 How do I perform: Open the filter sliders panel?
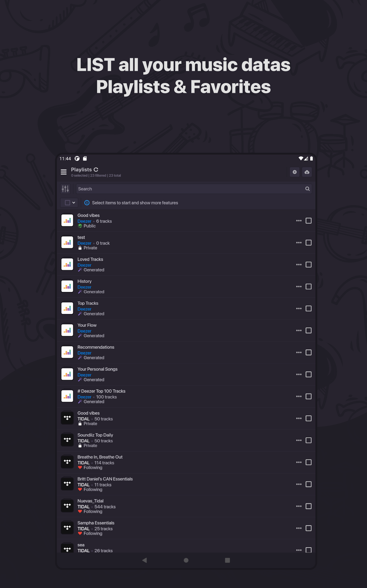click(65, 189)
